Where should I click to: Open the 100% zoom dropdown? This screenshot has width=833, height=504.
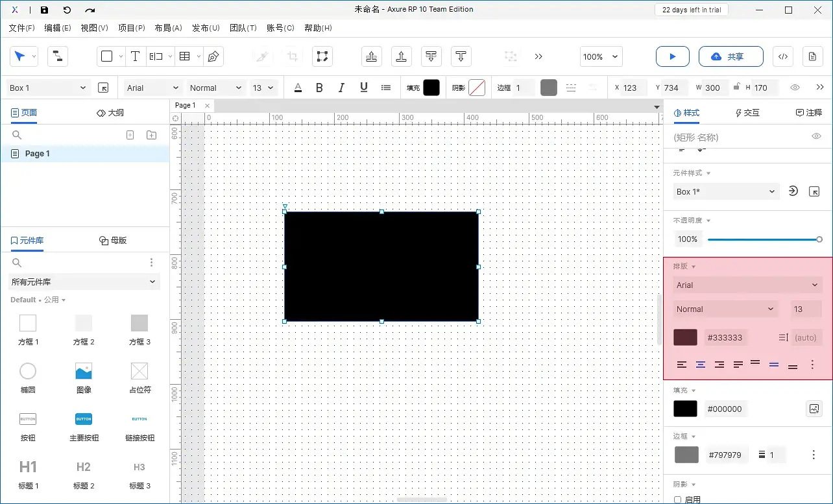point(601,56)
